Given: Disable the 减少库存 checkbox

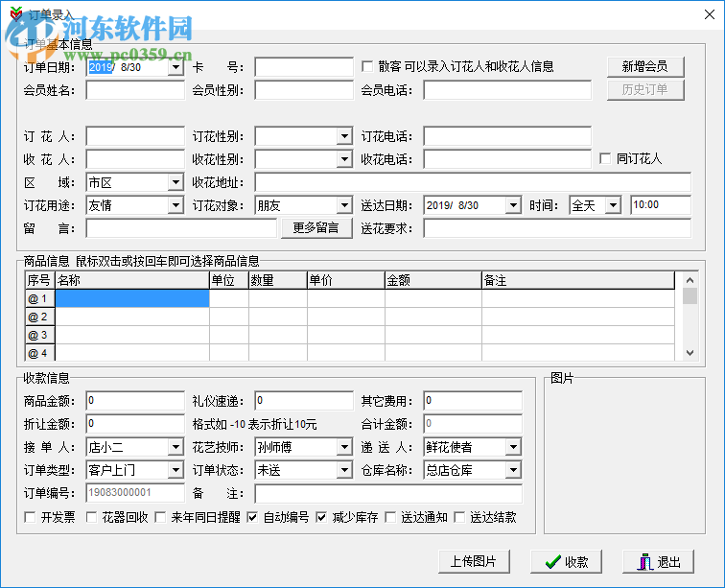Looking at the screenshot, I should pyautogui.click(x=321, y=517).
